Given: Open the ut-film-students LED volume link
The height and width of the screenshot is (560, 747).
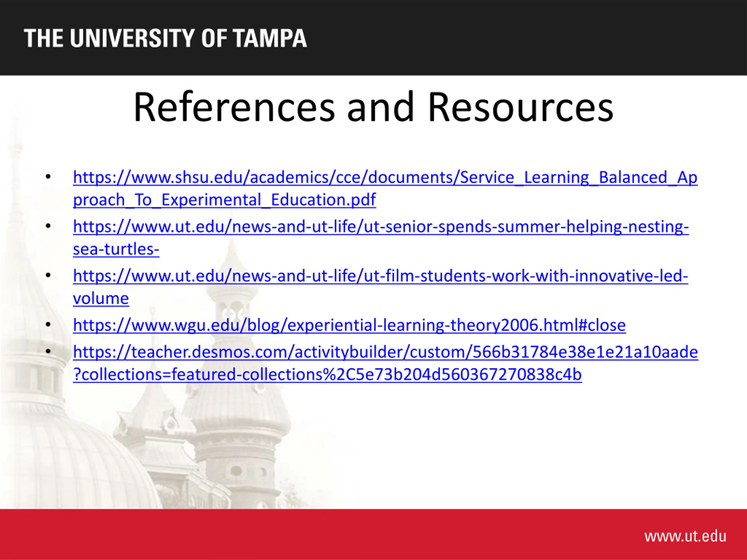Looking at the screenshot, I should click(380, 276).
